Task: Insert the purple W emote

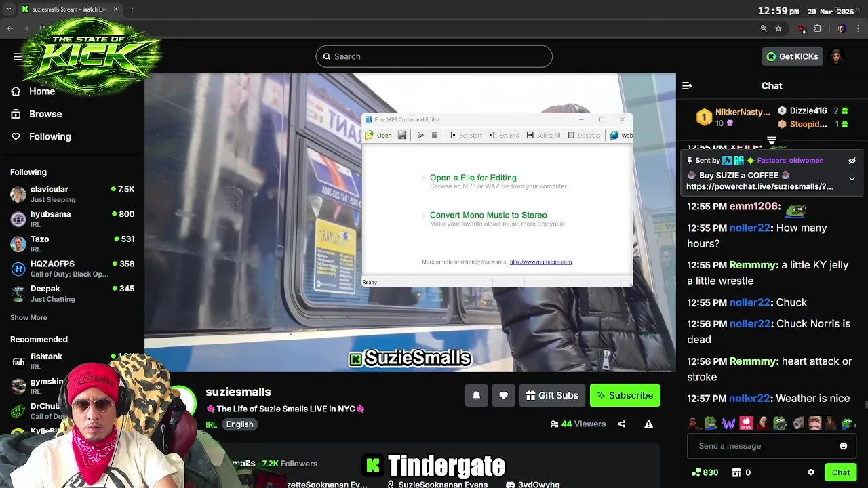Action: [x=729, y=424]
